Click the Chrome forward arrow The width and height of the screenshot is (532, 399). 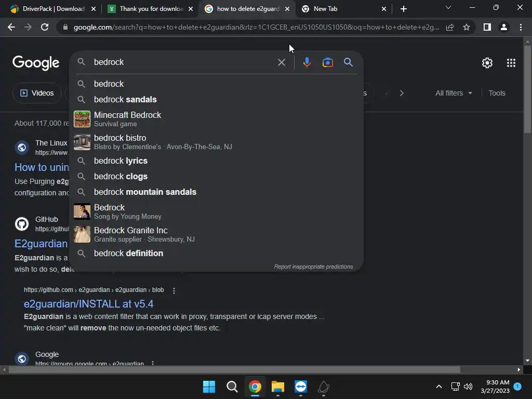28,27
